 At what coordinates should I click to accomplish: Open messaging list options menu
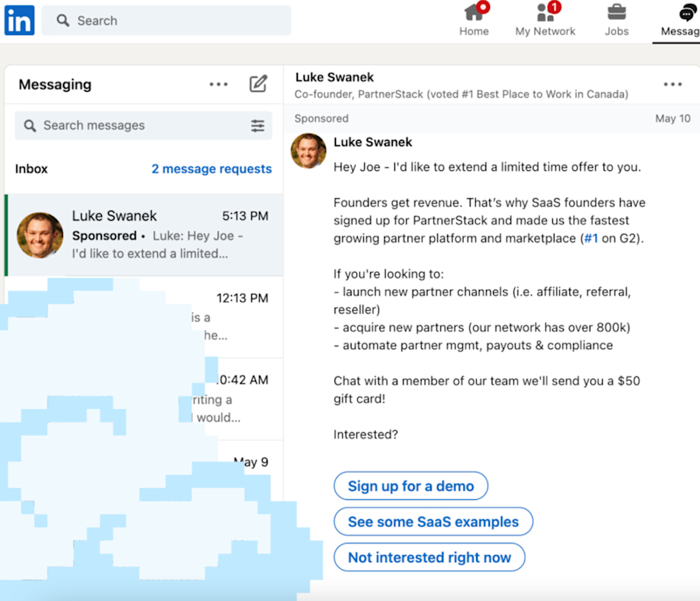219,84
